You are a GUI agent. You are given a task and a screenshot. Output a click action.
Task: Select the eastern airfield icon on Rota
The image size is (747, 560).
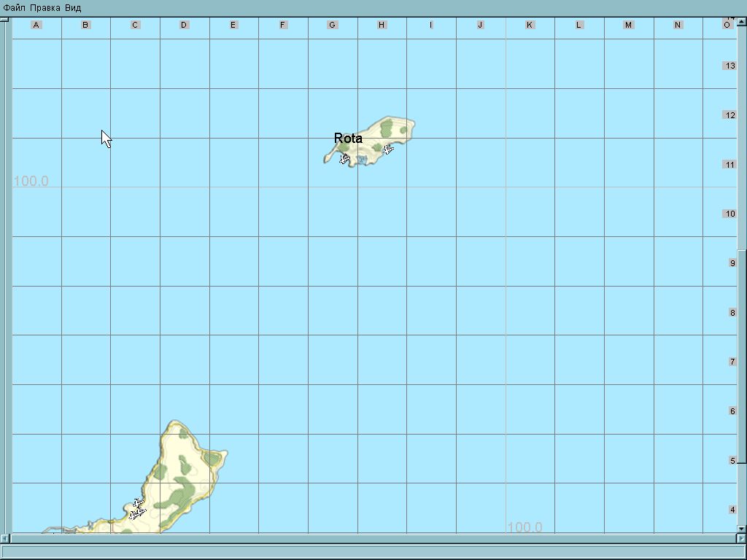[x=388, y=149]
